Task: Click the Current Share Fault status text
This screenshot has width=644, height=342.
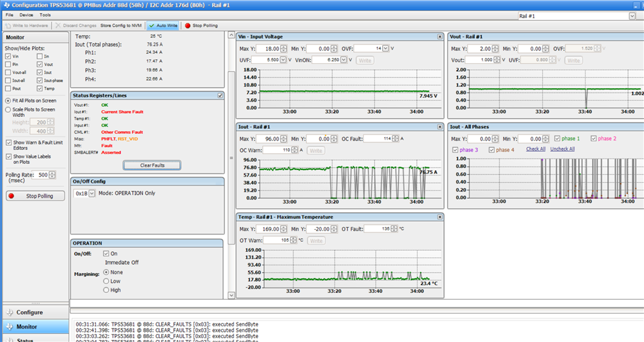Action: click(122, 112)
